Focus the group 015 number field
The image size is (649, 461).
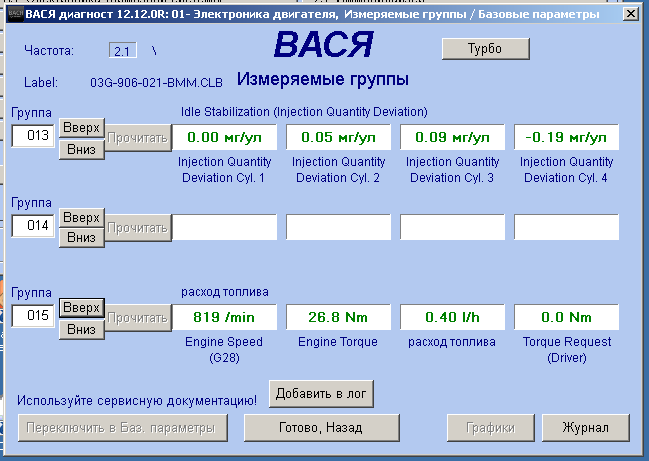[32, 317]
